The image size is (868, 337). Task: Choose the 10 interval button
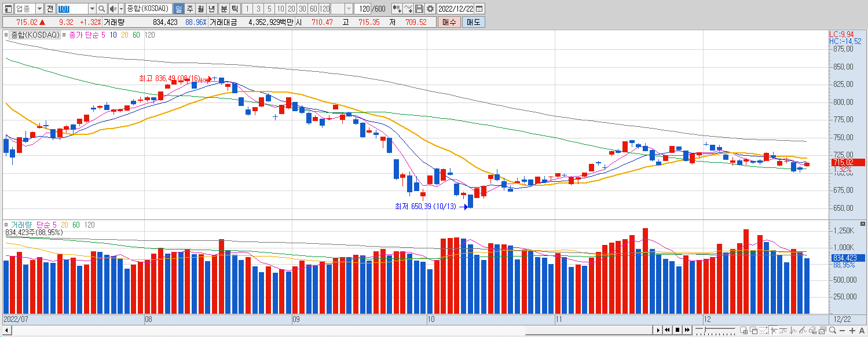tap(280, 9)
